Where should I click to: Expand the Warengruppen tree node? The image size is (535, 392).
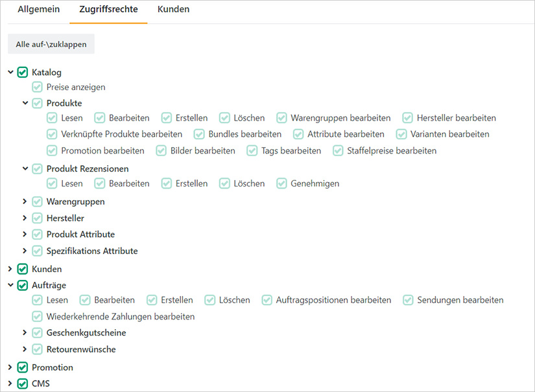click(25, 202)
